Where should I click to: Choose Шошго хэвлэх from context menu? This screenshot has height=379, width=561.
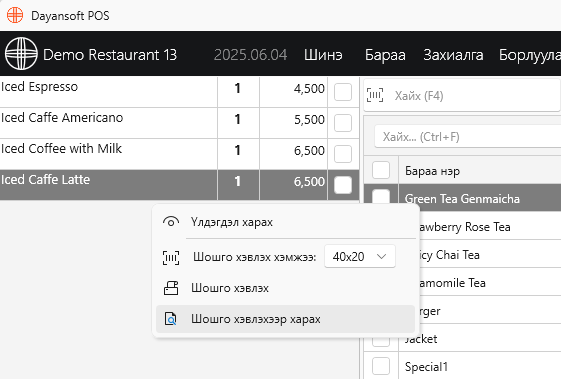pos(286,288)
